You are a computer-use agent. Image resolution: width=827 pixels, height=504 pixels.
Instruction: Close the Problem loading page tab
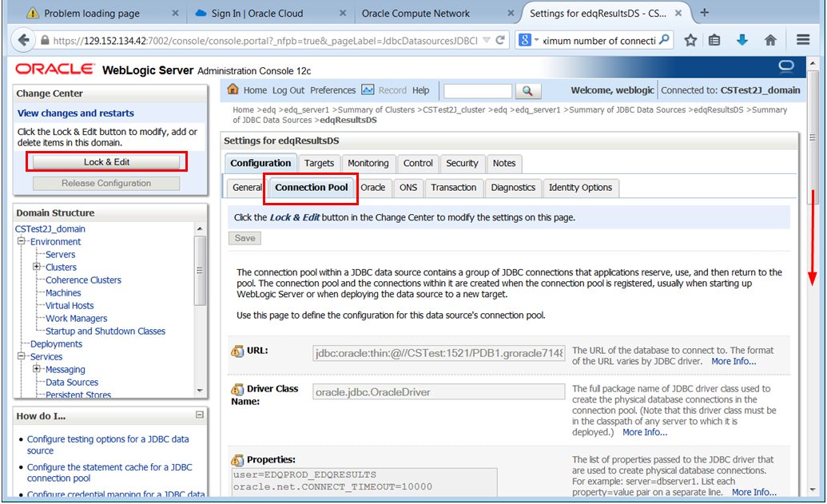coord(175,14)
